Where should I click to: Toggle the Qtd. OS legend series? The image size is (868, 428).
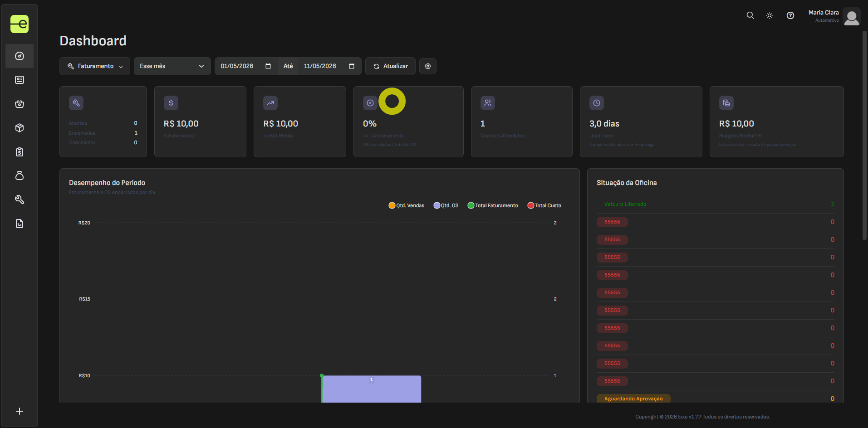446,205
